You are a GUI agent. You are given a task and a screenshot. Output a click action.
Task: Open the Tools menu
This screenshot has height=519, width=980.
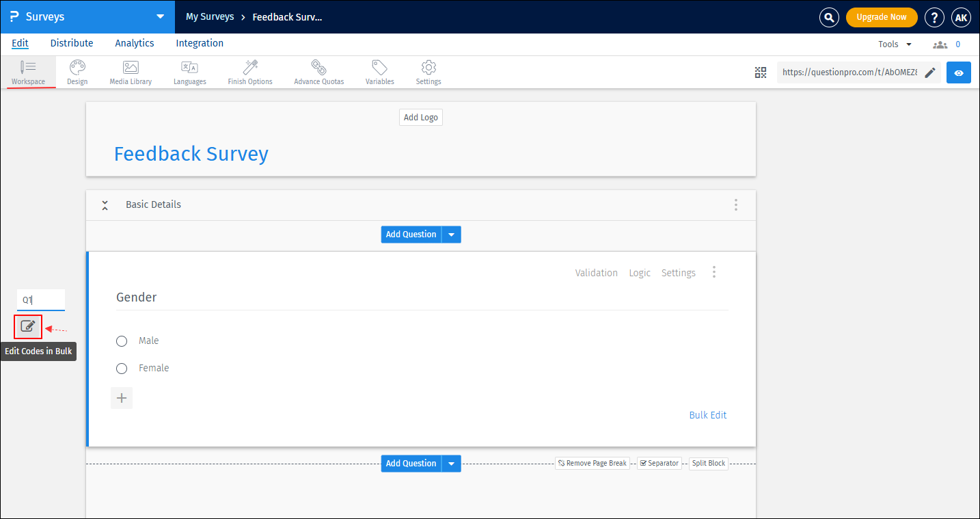pos(893,44)
